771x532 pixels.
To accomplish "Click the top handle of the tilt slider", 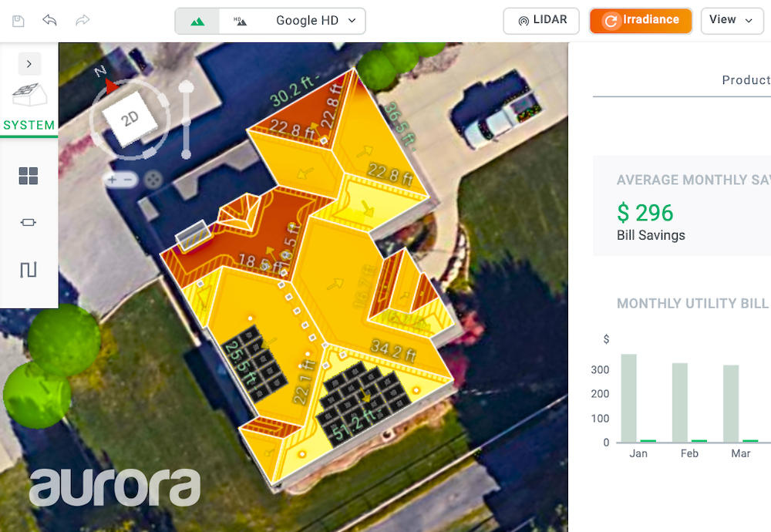I will (x=186, y=88).
